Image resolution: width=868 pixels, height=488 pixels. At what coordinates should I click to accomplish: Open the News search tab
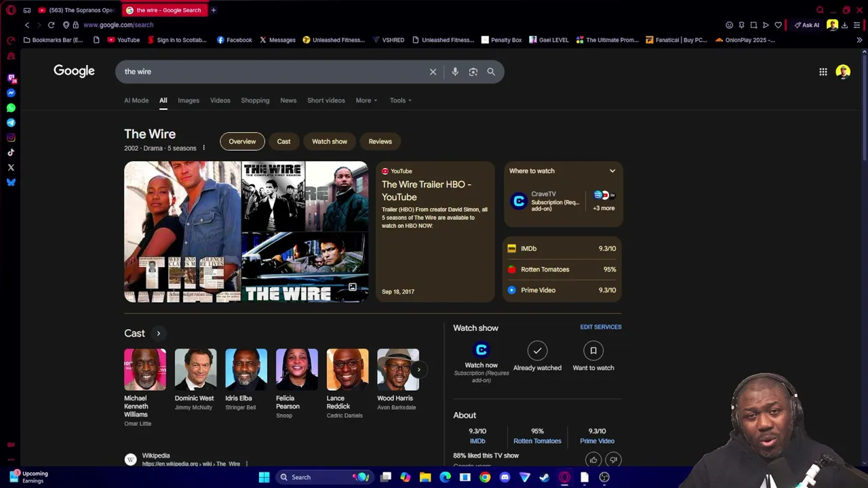click(x=288, y=100)
